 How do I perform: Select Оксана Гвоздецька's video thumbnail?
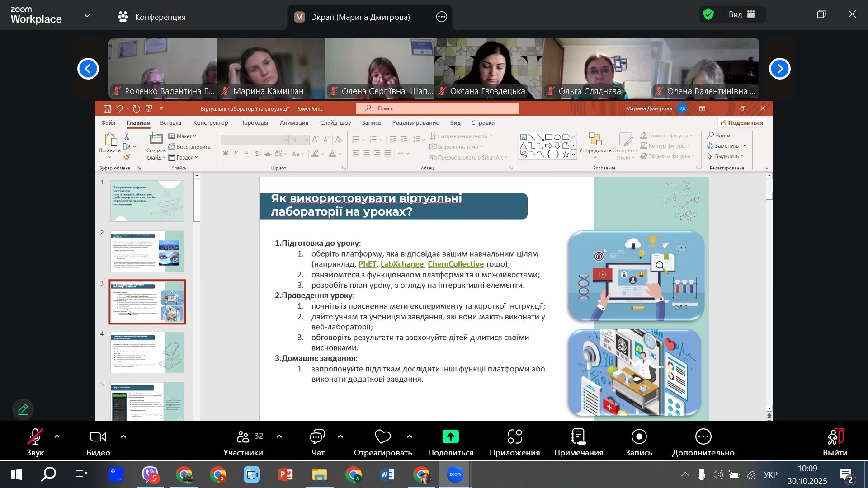pyautogui.click(x=488, y=68)
